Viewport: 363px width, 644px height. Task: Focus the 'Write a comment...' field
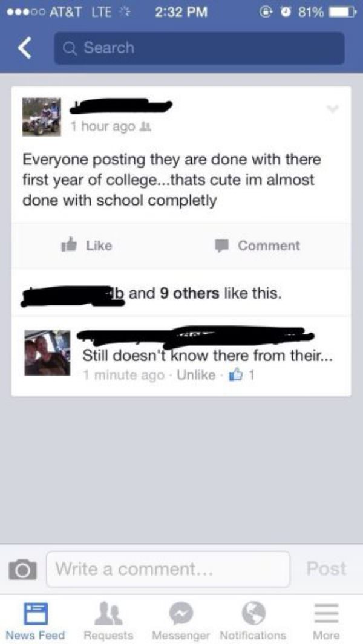(168, 569)
